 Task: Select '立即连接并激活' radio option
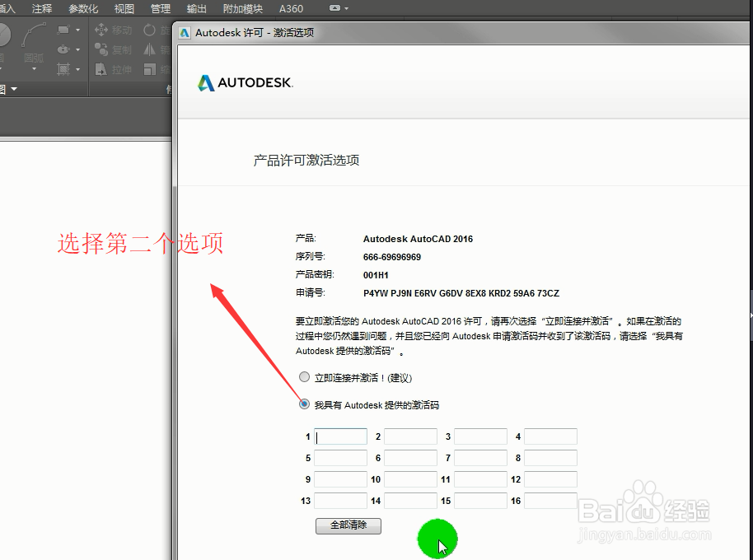304,376
